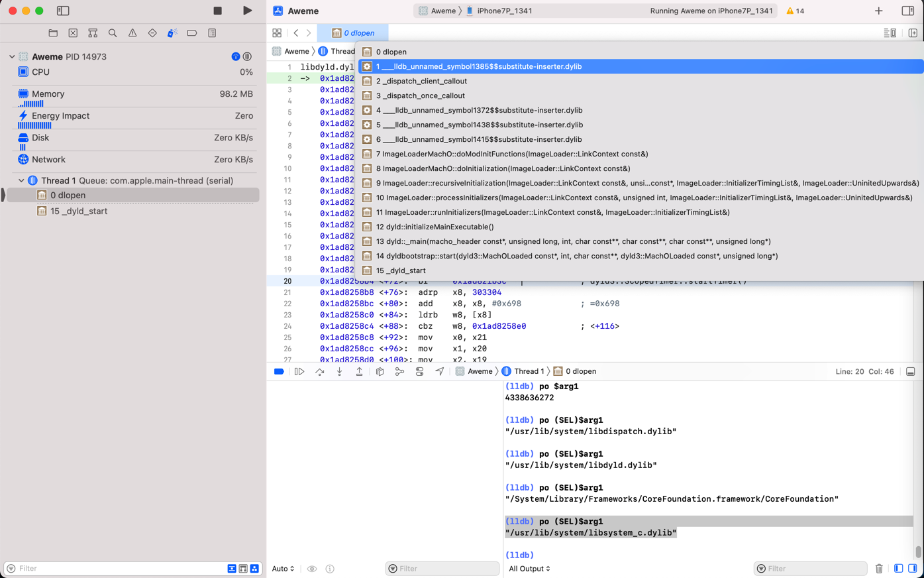Screen dimensions: 924x578
Task: Toggle the first blue navigator filter button
Action: click(232, 569)
